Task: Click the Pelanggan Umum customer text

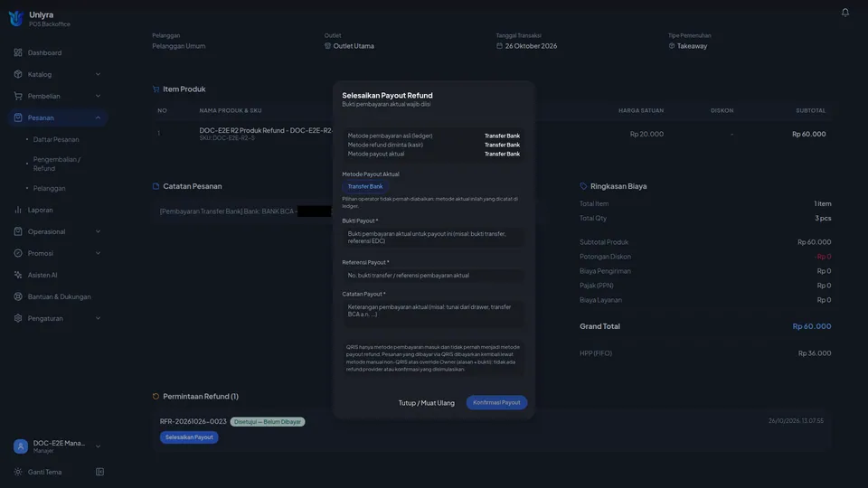Action: 179,46
